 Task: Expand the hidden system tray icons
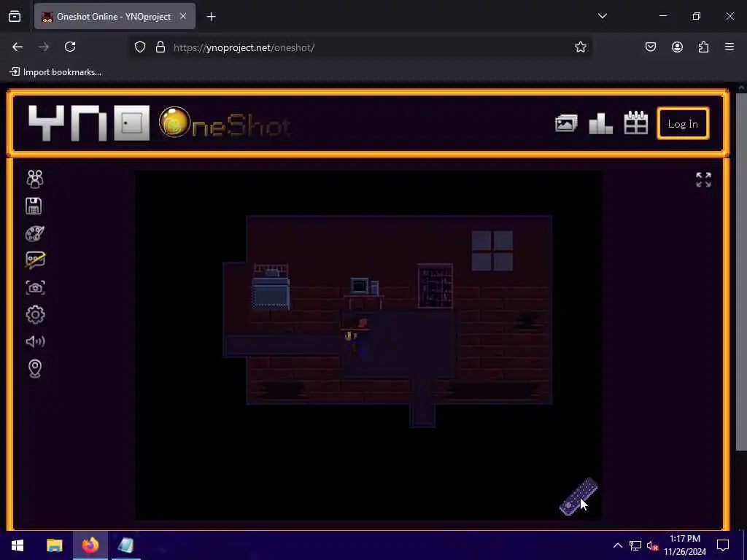tap(617, 545)
